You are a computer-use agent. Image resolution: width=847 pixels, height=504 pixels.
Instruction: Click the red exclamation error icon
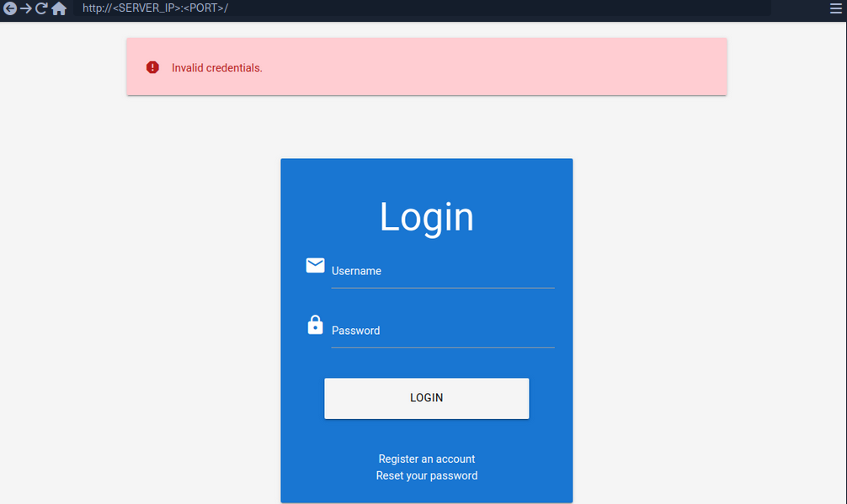pos(152,66)
